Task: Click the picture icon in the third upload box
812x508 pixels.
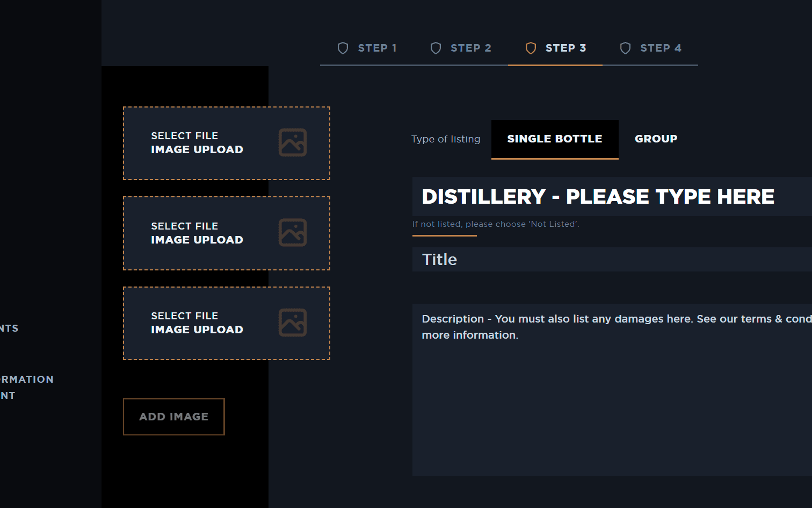Action: pyautogui.click(x=293, y=323)
